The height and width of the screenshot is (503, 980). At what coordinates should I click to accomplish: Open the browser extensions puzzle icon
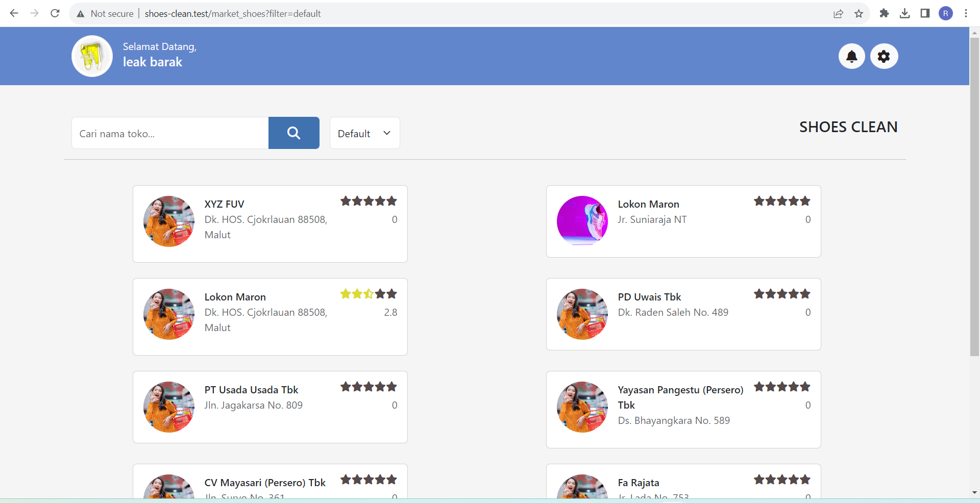tap(884, 13)
